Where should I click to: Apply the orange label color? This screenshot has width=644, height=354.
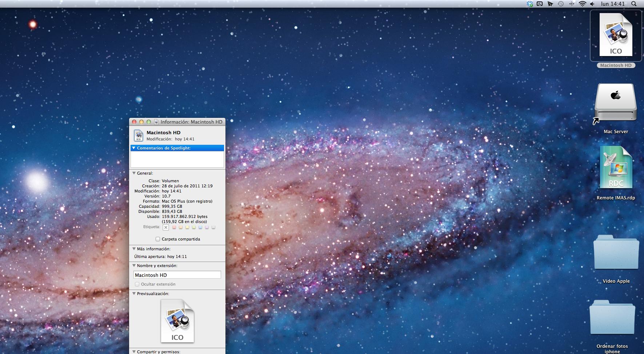click(181, 227)
